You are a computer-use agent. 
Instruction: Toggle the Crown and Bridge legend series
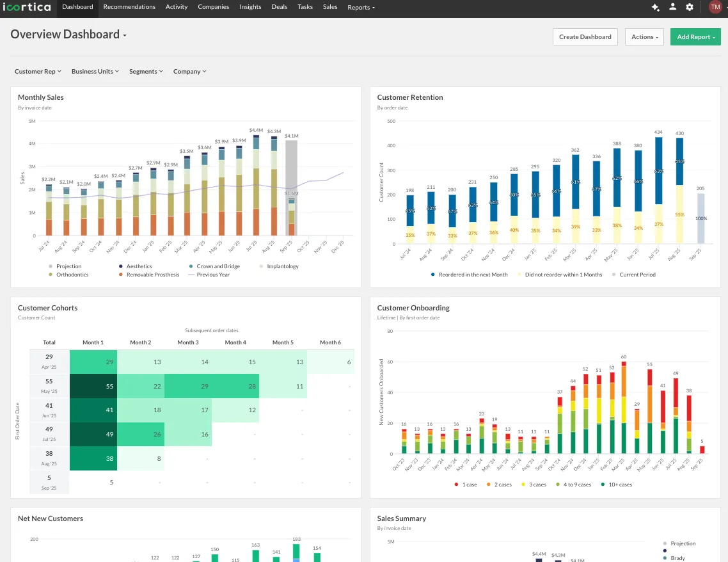214,266
